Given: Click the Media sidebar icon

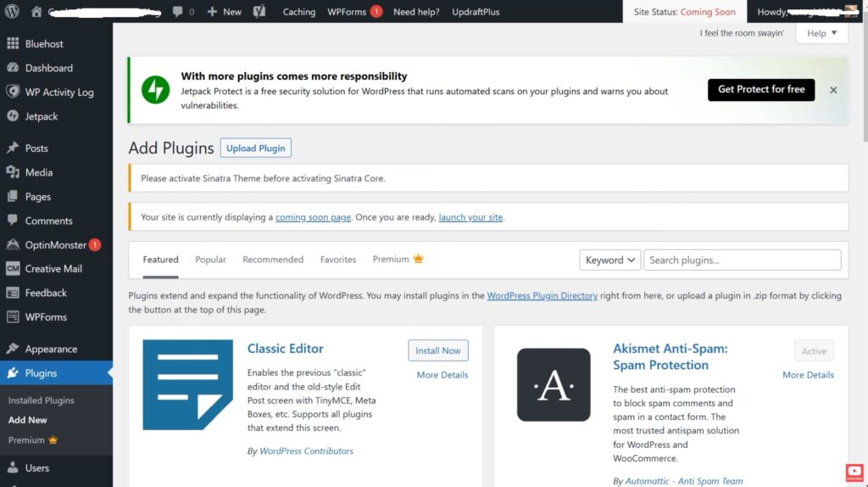Looking at the screenshot, I should pyautogui.click(x=13, y=172).
